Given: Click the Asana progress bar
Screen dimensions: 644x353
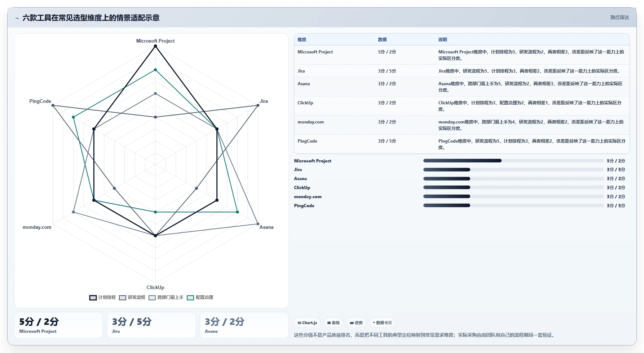Looking at the screenshot, I should pyautogui.click(x=513, y=179).
